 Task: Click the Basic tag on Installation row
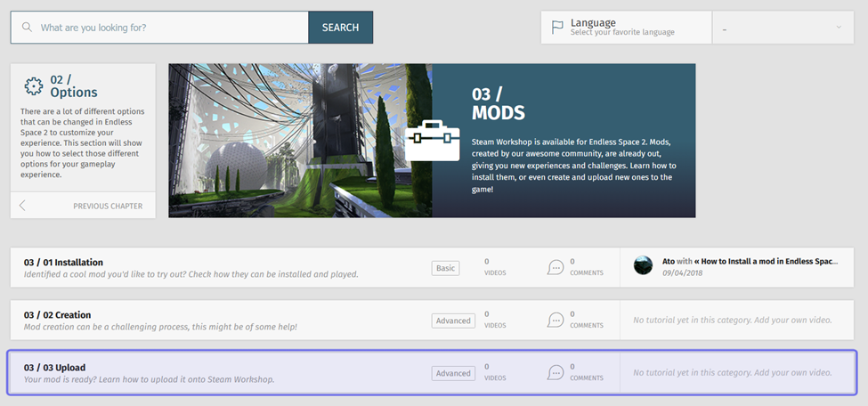(445, 268)
